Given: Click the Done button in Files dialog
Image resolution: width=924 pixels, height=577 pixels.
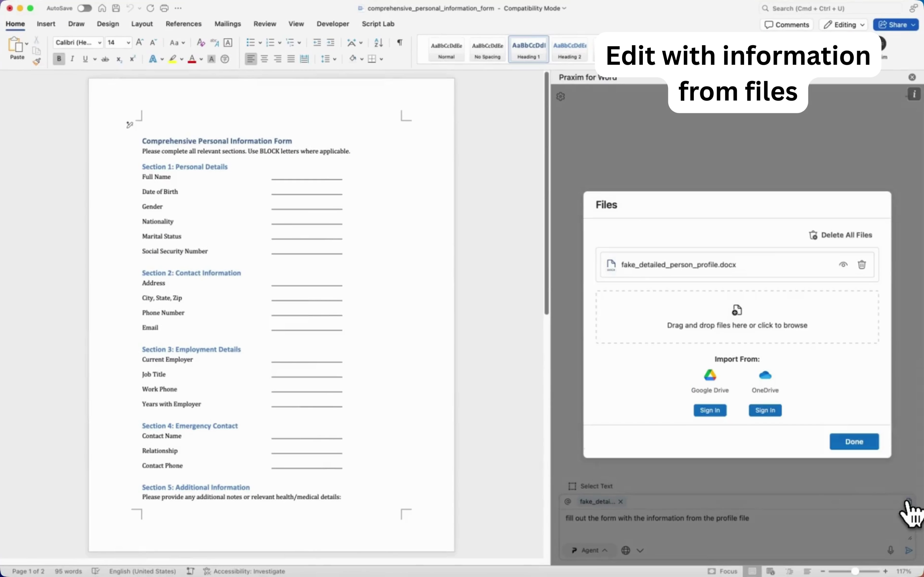Looking at the screenshot, I should click(x=854, y=442).
